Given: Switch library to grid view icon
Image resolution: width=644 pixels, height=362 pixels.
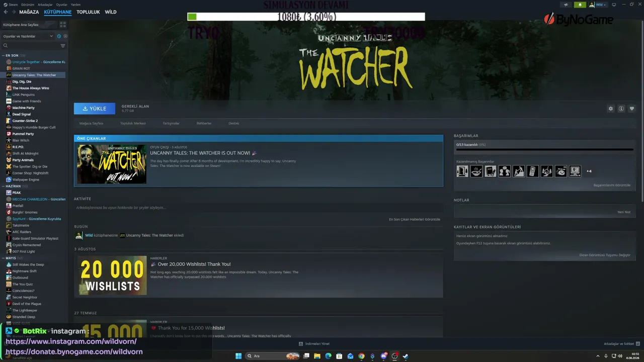Looking at the screenshot, I should pos(63,24).
